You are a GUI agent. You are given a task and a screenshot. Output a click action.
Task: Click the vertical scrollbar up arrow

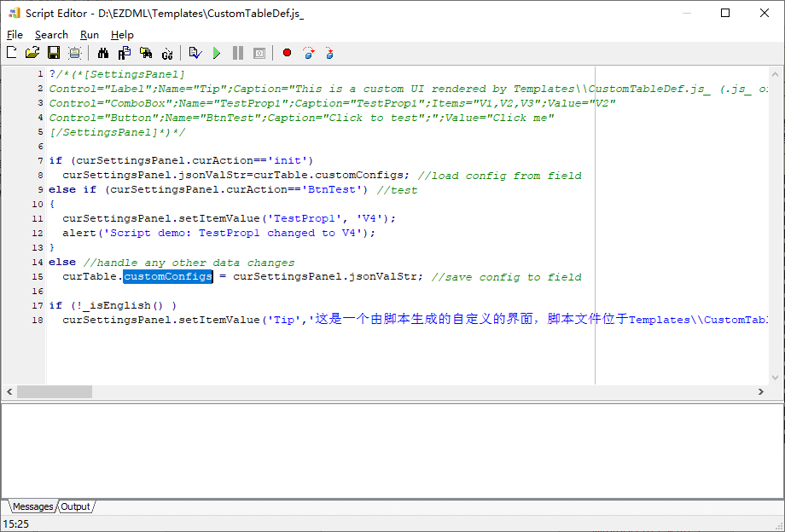(775, 74)
